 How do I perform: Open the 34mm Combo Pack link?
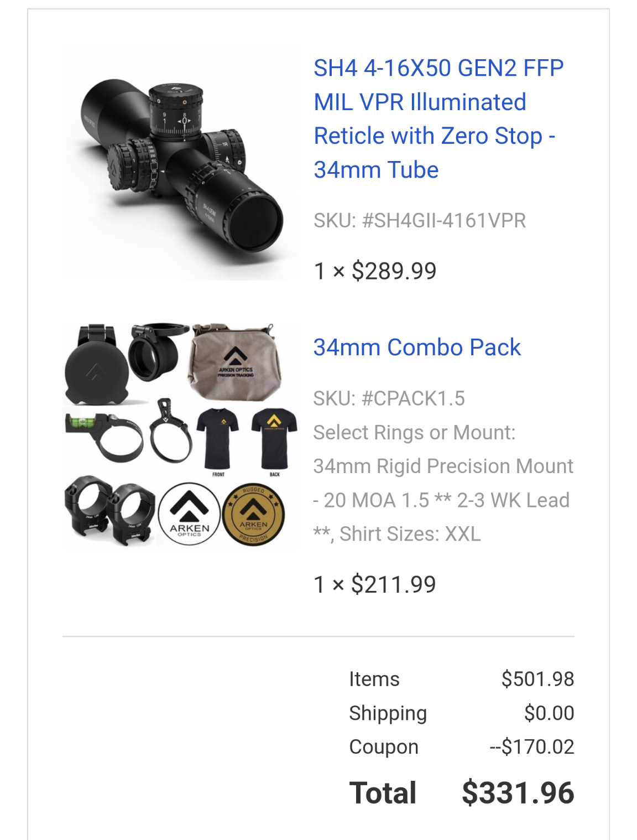(417, 348)
